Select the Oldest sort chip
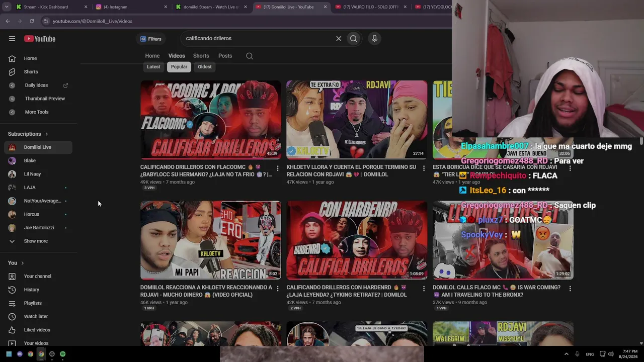Screen dimensions: 644x362 [x=205, y=67]
